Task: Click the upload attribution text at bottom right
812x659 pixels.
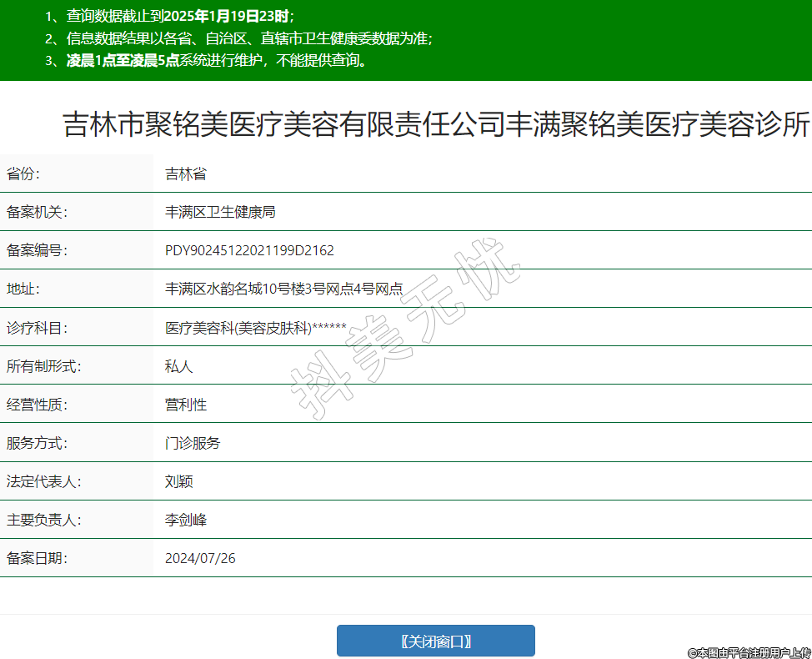Action: (x=749, y=651)
